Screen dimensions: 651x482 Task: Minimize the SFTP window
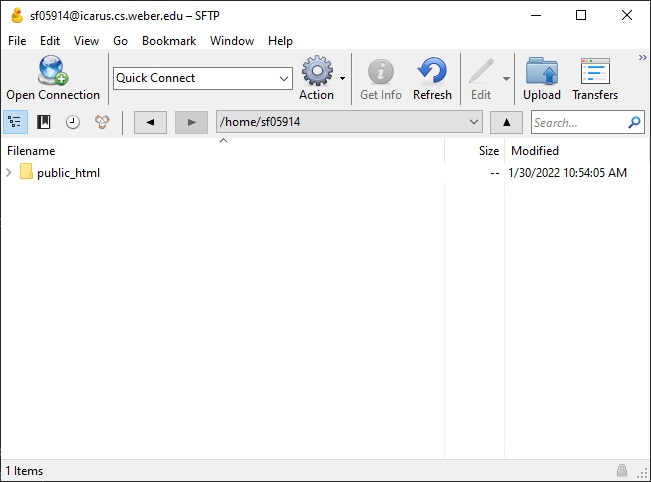(x=536, y=15)
